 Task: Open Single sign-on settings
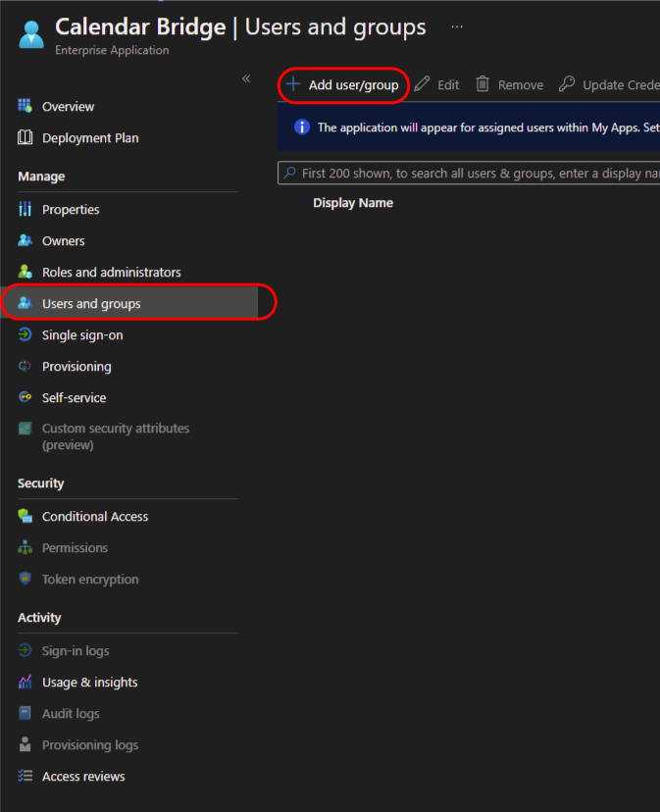(x=82, y=335)
